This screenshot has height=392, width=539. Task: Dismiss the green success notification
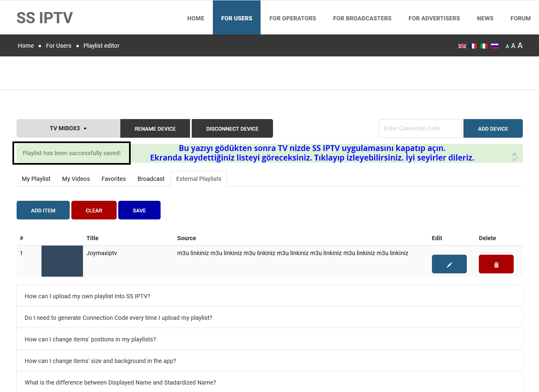[514, 156]
